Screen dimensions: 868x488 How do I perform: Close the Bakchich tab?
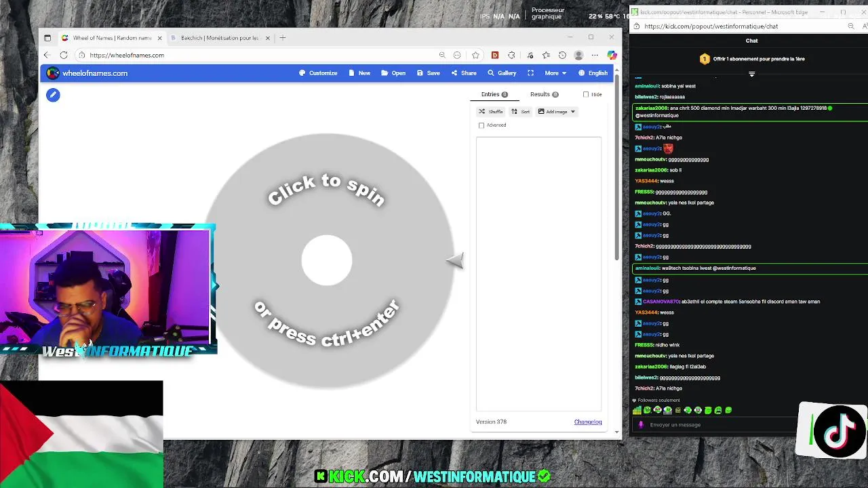pos(268,38)
